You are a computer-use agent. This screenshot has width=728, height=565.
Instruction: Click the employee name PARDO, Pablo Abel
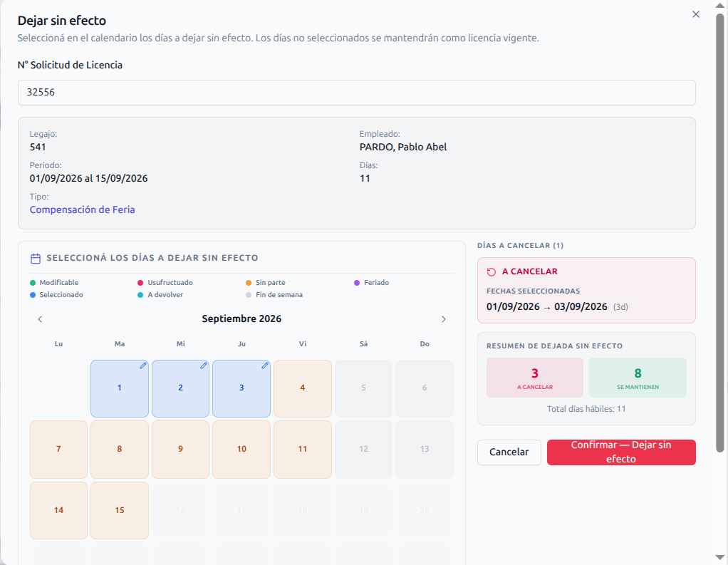403,147
